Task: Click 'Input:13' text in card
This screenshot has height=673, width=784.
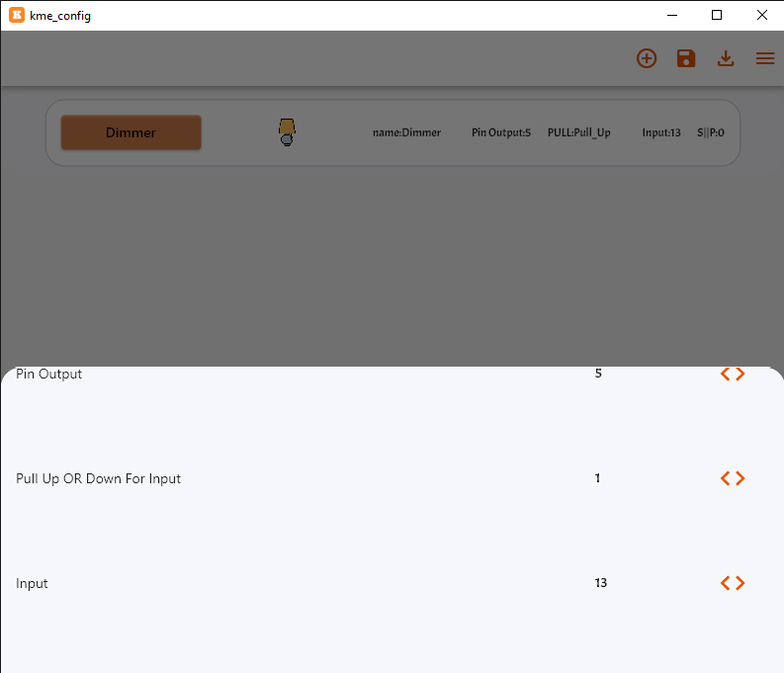Action: 661,132
